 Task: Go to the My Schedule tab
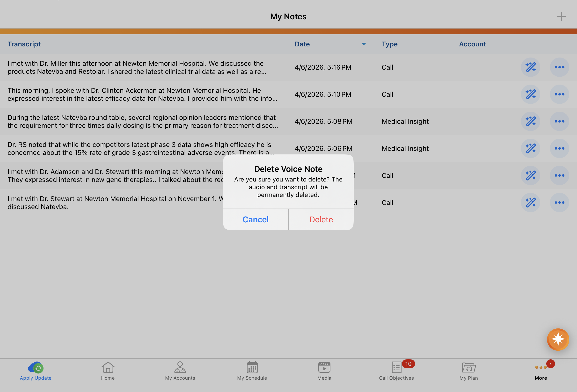point(252,371)
